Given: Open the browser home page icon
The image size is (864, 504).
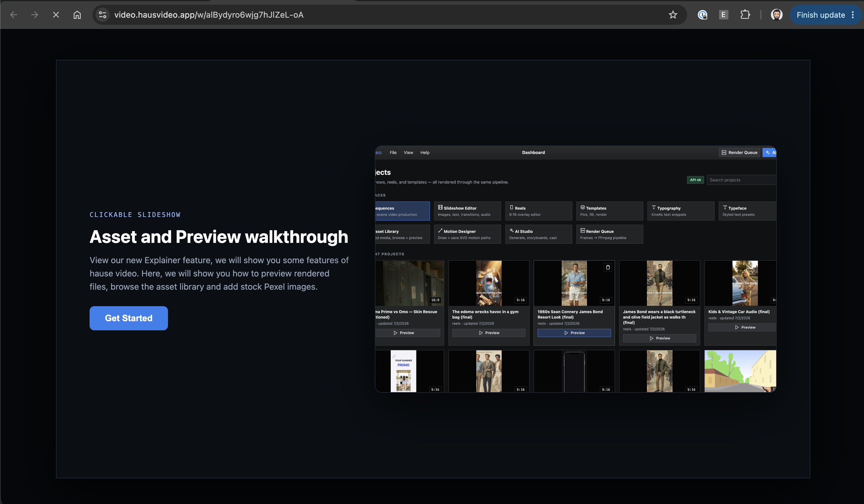Looking at the screenshot, I should click(77, 15).
